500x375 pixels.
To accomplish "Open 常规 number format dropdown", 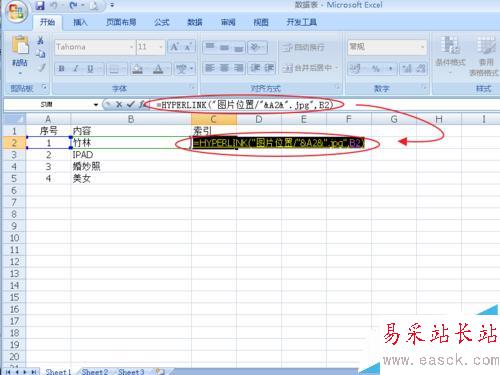I will (x=422, y=47).
